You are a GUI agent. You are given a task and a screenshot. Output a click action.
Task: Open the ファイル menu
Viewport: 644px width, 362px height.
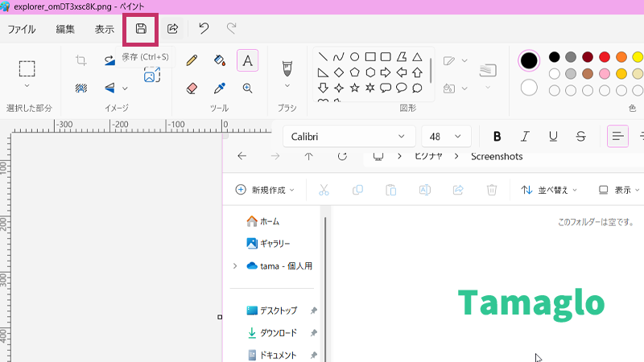[22, 29]
